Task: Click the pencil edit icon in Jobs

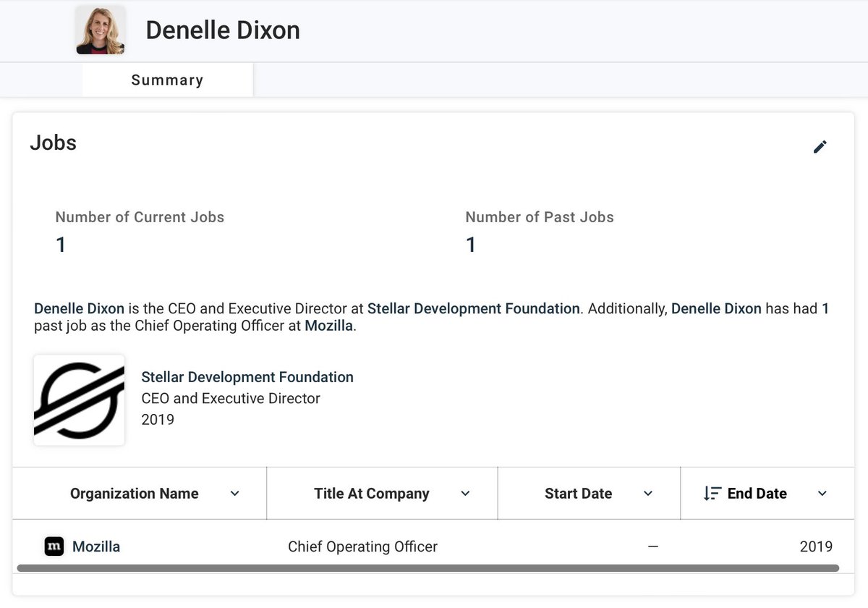Action: coord(820,147)
